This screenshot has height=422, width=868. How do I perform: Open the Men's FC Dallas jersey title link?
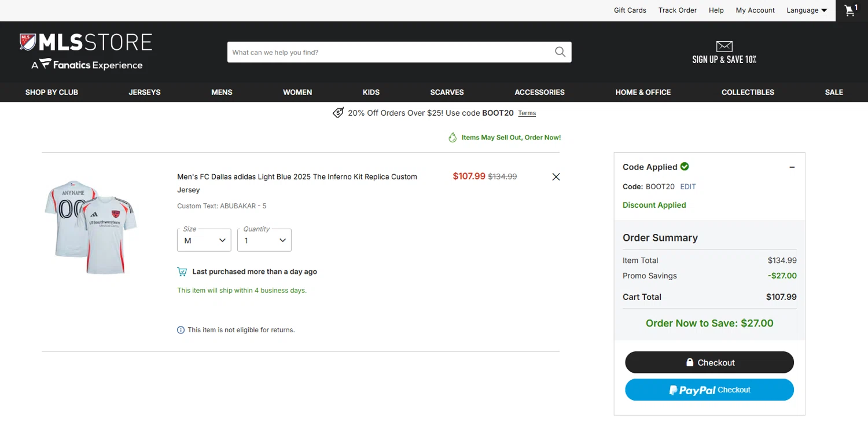pyautogui.click(x=297, y=183)
